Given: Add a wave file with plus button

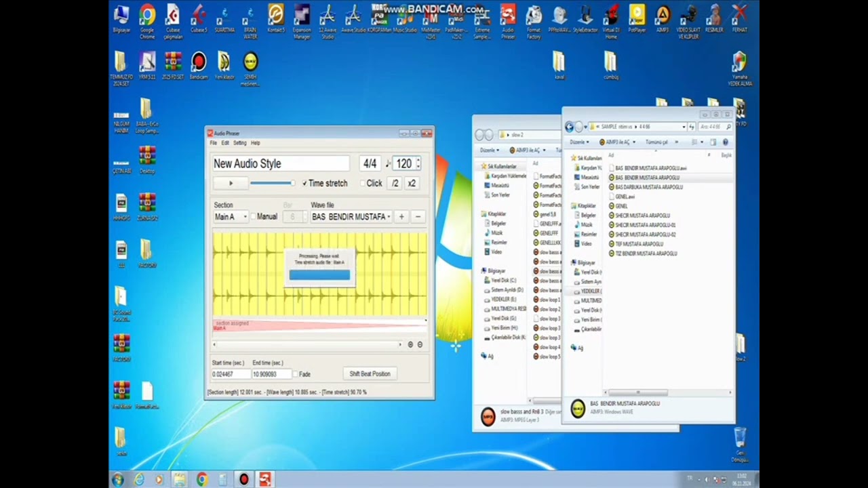Looking at the screenshot, I should click(x=401, y=217).
